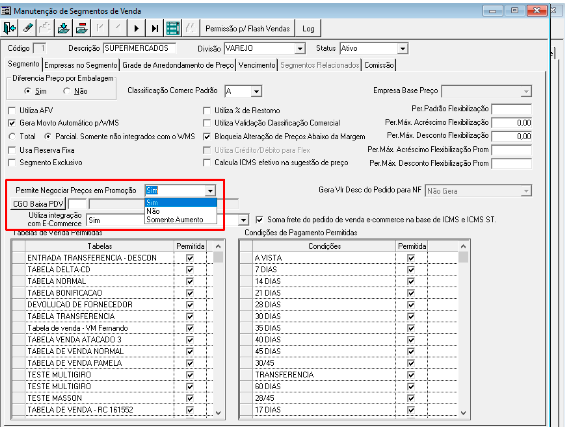Toggle Permitida for 30 DIAS condition
This screenshot has width=565, height=431.
(x=411, y=316)
